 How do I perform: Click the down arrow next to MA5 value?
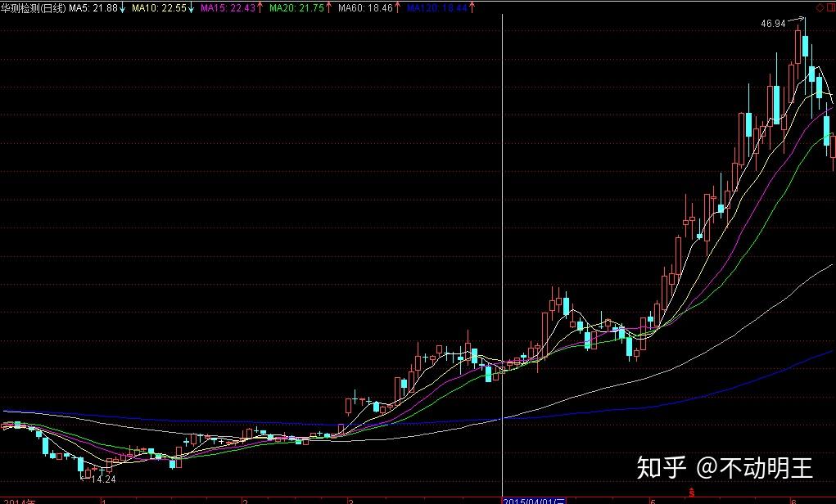point(122,7)
